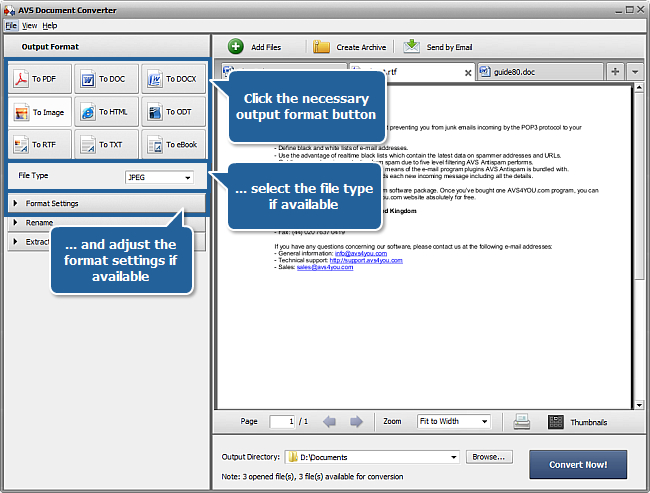The width and height of the screenshot is (650, 493).
Task: Choose the To TXT format button
Action: click(x=106, y=145)
